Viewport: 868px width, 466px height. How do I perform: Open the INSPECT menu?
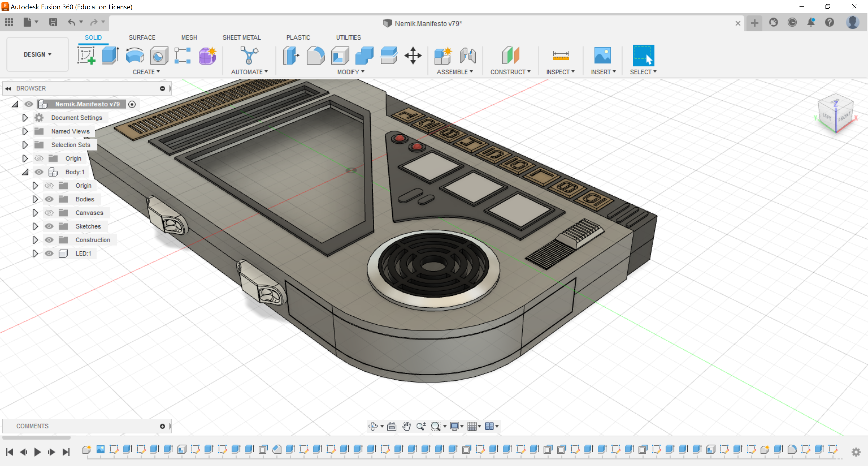click(560, 72)
